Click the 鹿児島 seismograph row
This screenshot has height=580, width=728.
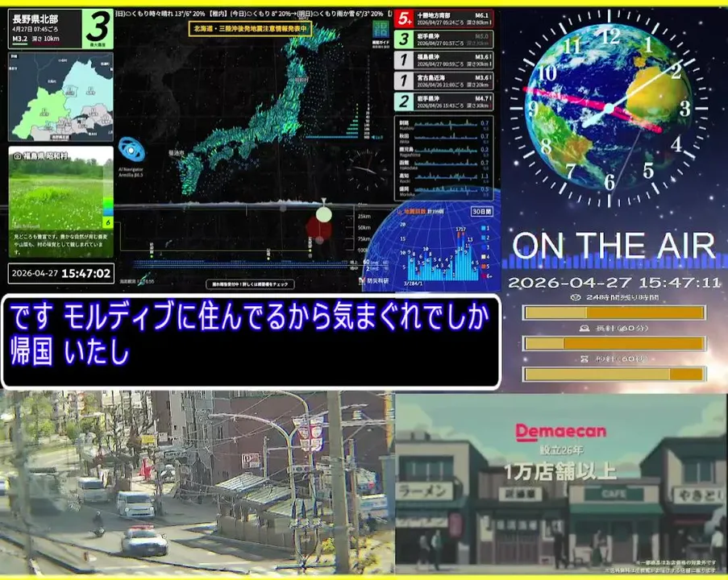(x=443, y=151)
